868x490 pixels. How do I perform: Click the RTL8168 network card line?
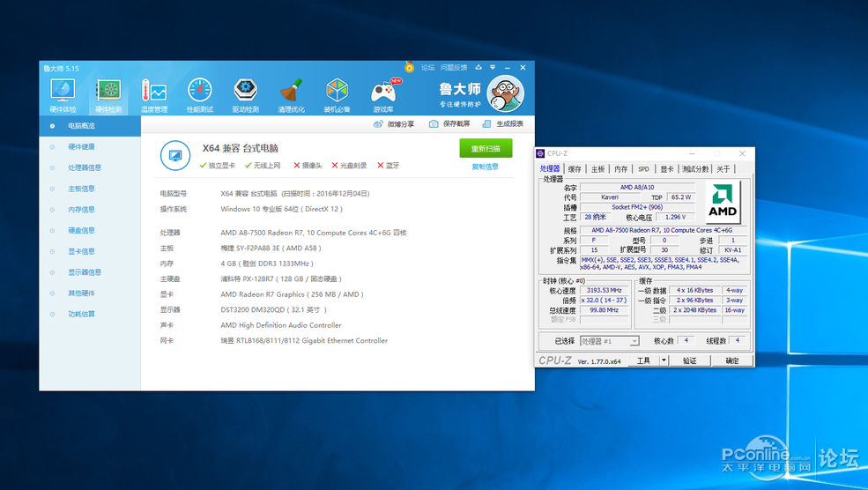(x=304, y=341)
